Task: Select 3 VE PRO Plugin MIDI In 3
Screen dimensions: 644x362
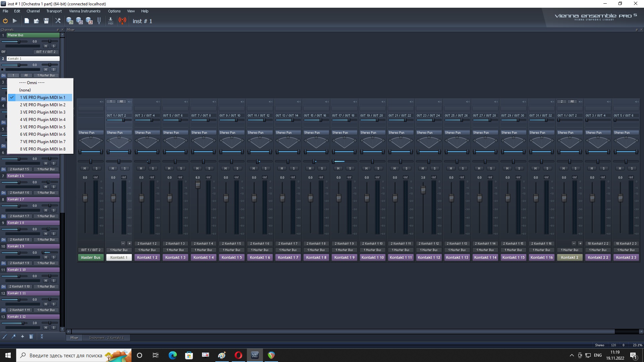Action: click(43, 112)
